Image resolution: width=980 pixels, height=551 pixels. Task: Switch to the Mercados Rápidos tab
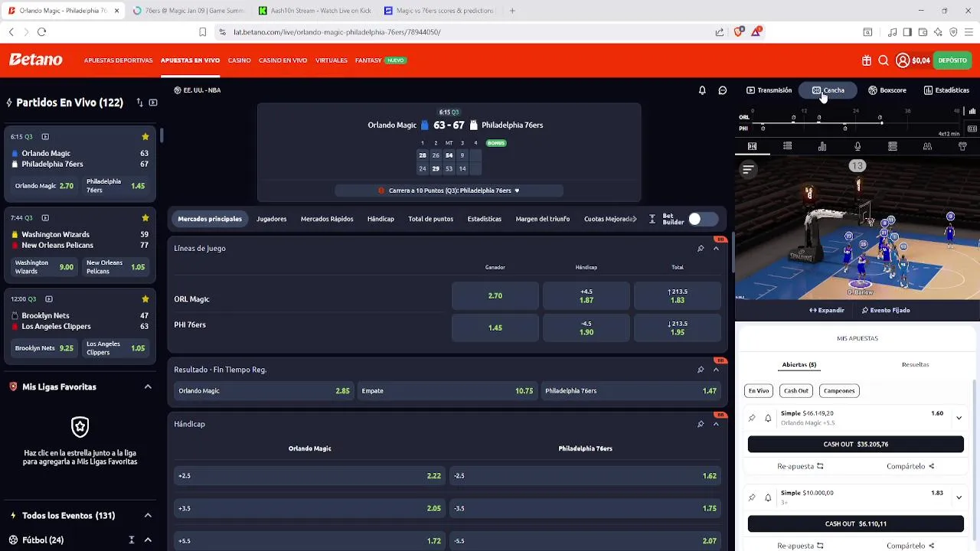coord(327,219)
